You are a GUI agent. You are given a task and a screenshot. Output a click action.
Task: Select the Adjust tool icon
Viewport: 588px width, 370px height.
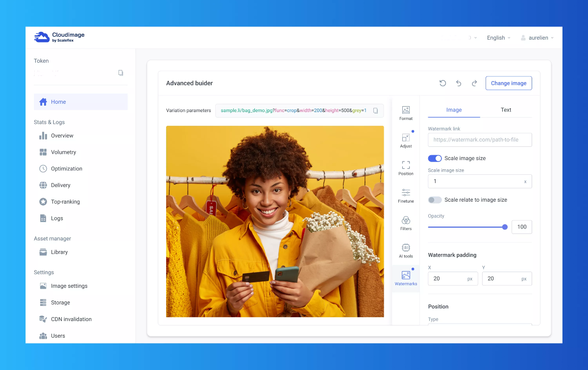[x=406, y=140]
